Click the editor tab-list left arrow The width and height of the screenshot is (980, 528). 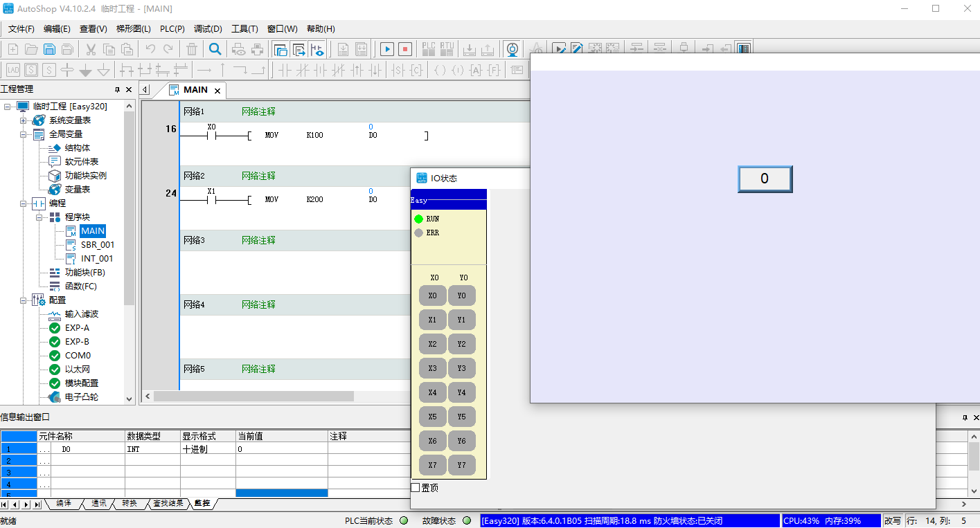[145, 89]
